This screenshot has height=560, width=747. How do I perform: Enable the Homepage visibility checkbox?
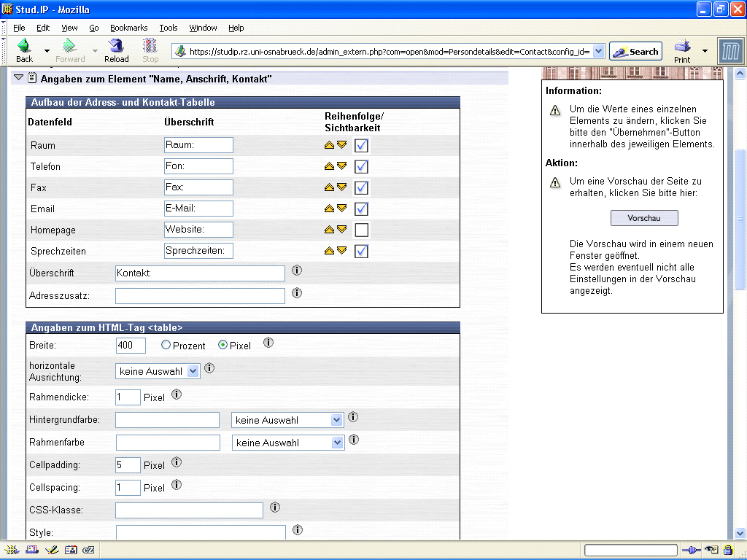point(361,230)
